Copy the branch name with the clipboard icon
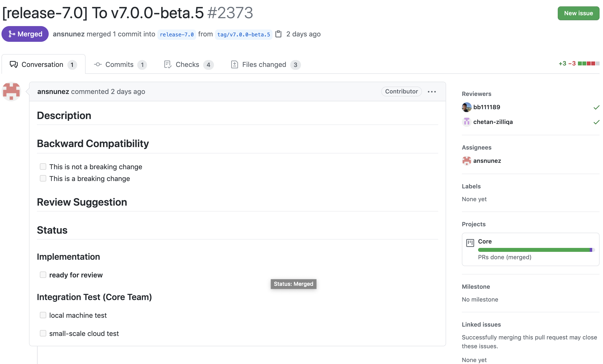Viewport: 603px width, 364px height. [x=278, y=34]
